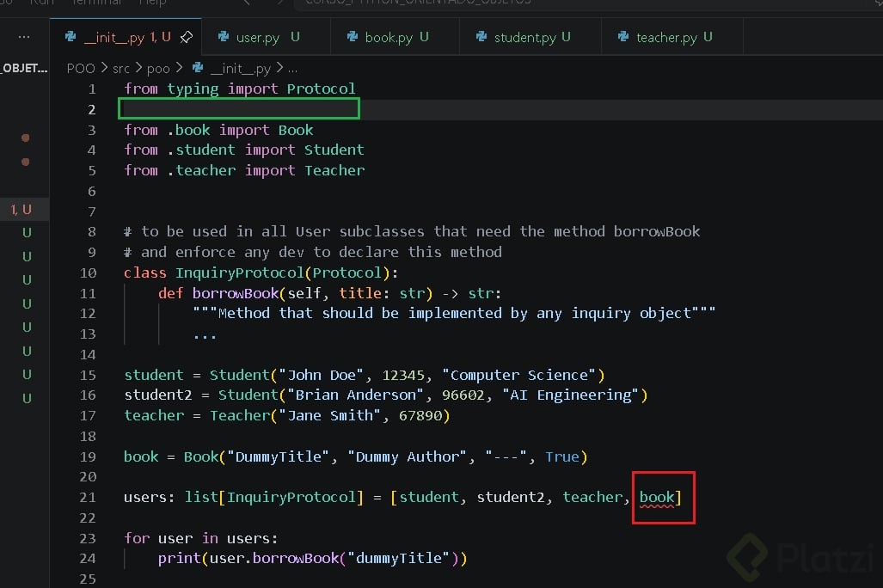The height and width of the screenshot is (588, 883).
Task: Click the "Jane Smith" string
Action: click(329, 416)
